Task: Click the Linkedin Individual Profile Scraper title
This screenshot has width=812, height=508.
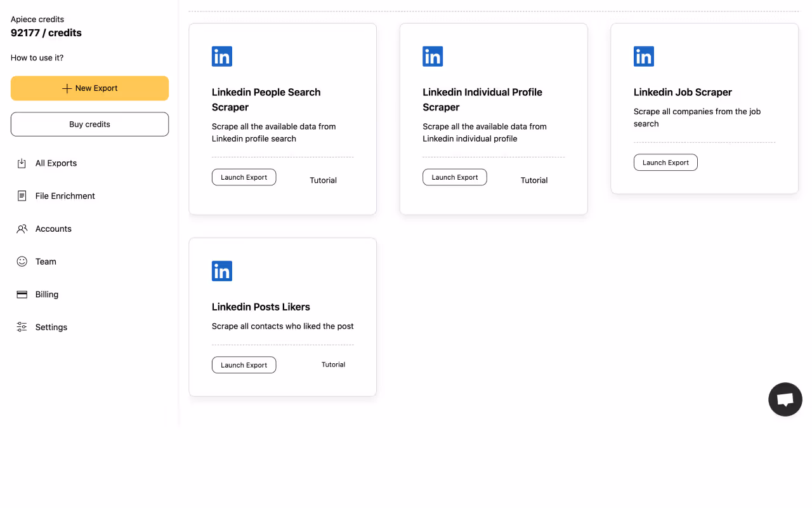Action: [x=483, y=100]
